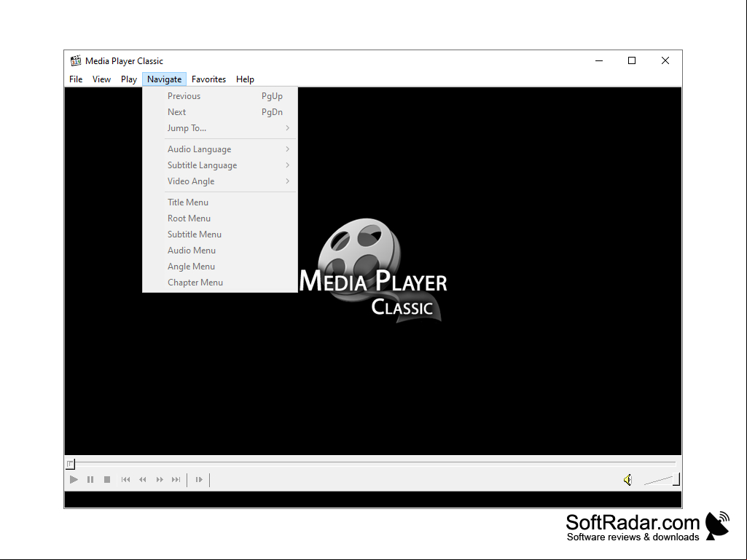Close the Navigate menu
Image resolution: width=747 pixels, height=560 pixels.
[x=165, y=79]
